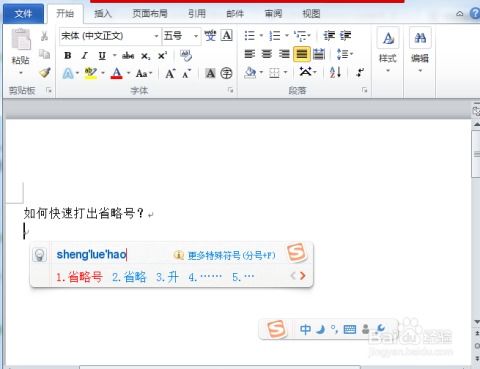Toggle superscript formatting
The image size is (480, 369).
[x=162, y=55]
